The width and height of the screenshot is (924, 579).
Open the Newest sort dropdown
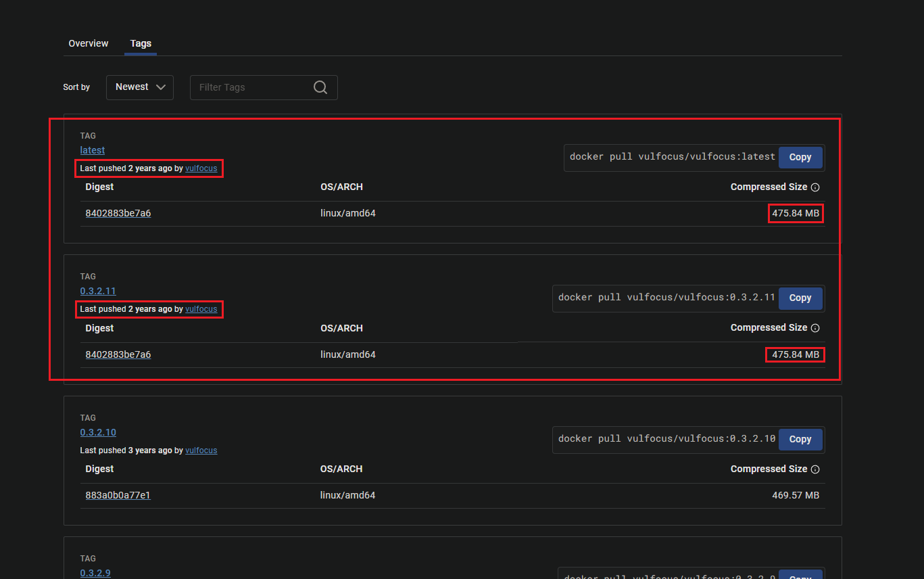tap(140, 87)
